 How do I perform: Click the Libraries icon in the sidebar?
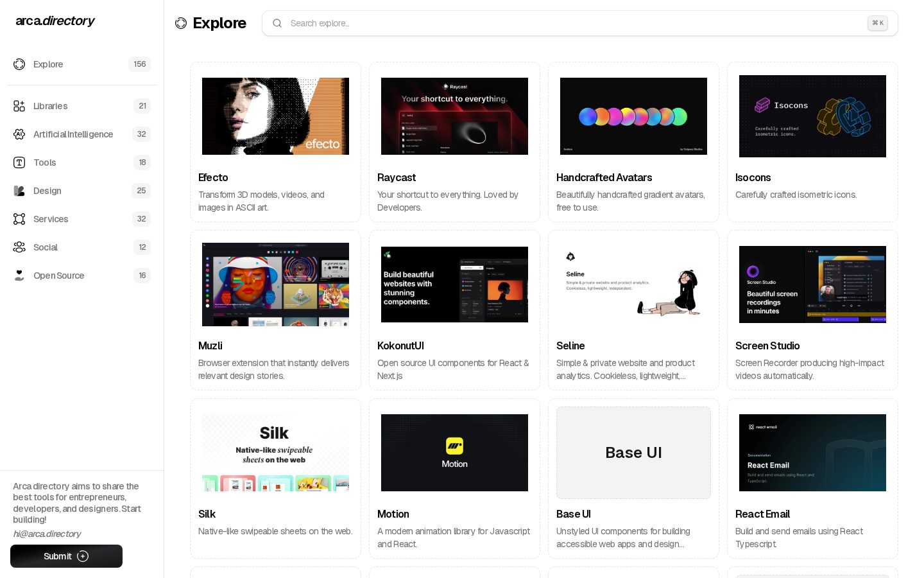19,106
